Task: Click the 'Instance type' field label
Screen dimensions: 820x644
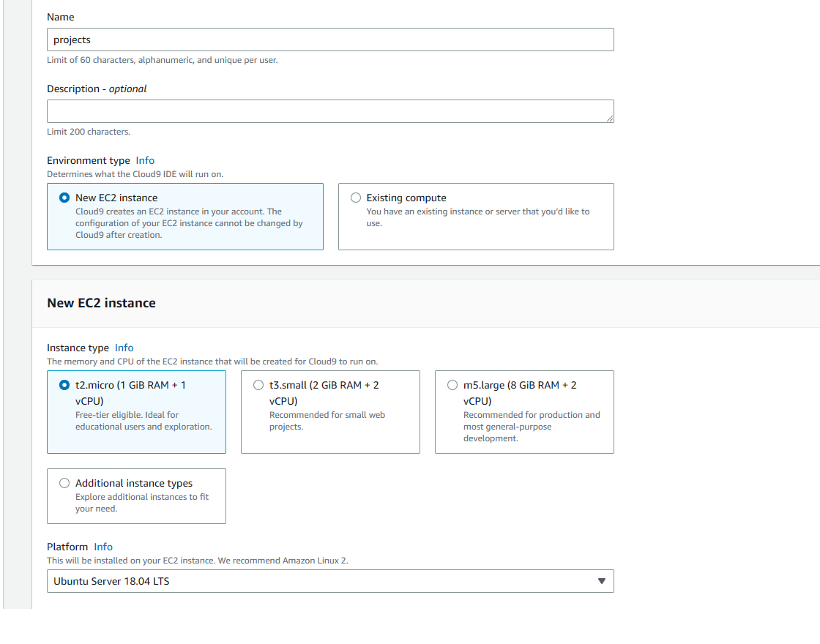Action: [x=78, y=348]
